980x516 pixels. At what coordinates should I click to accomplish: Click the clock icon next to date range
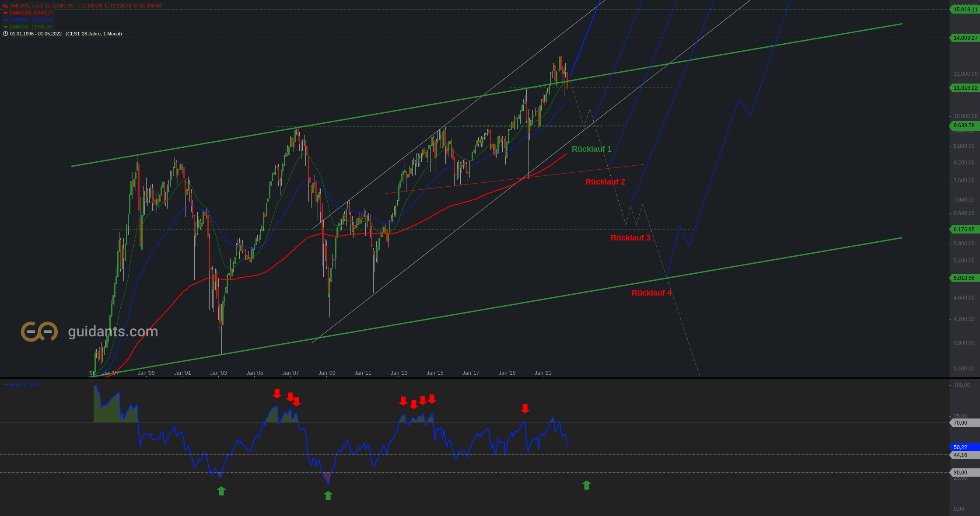5,34
